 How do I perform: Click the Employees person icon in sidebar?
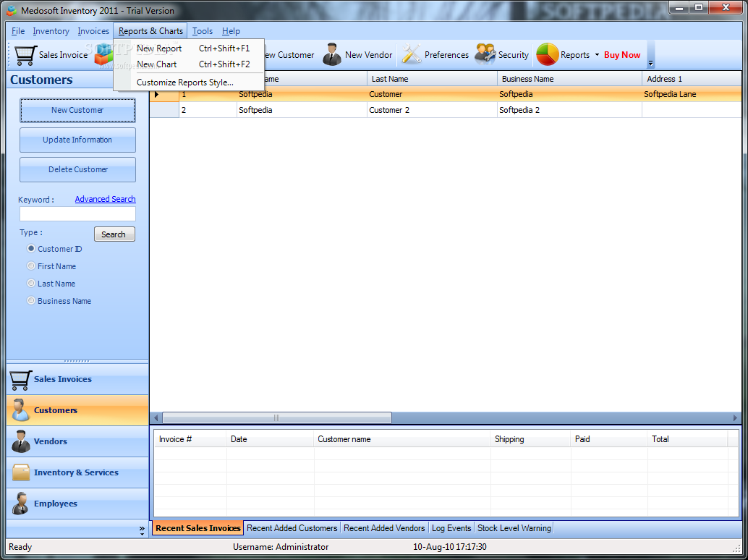[x=20, y=504]
